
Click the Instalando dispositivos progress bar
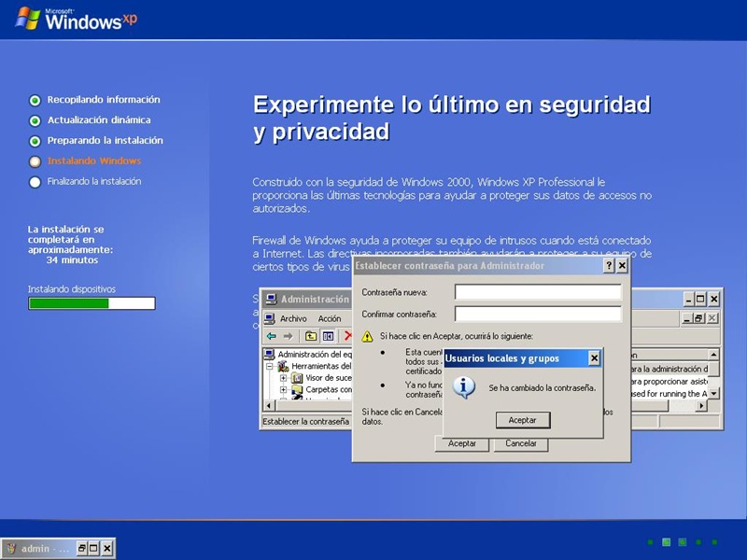[92, 303]
